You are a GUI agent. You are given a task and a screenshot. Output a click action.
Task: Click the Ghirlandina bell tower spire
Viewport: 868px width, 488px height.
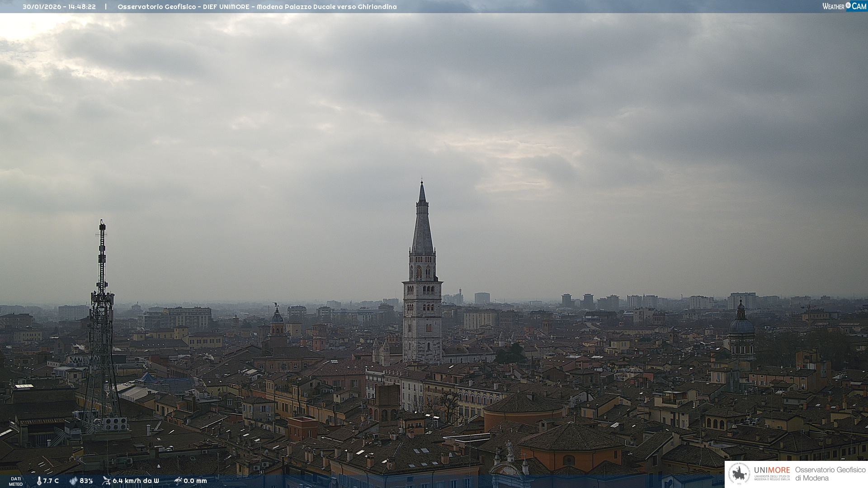click(x=422, y=226)
